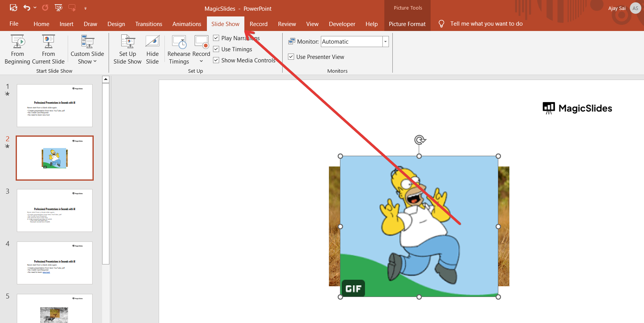Click the thumbnail pane scrollbar thumb

[106, 174]
